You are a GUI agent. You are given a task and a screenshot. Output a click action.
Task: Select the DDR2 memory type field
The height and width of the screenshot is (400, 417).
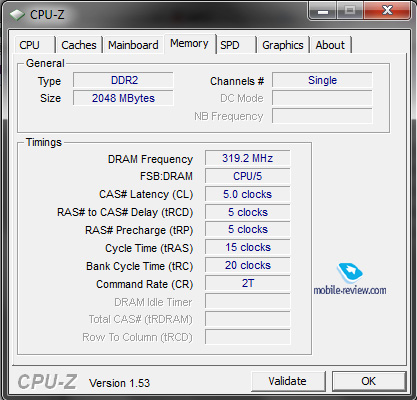click(123, 80)
